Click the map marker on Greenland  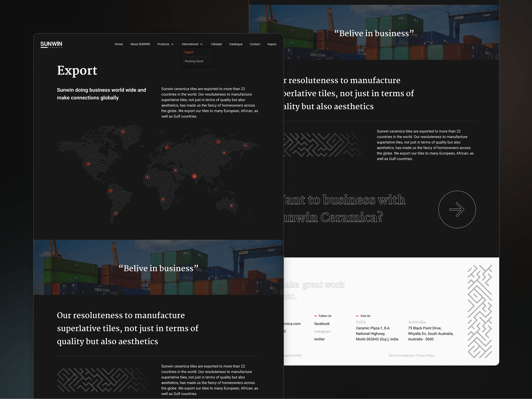pos(123,132)
